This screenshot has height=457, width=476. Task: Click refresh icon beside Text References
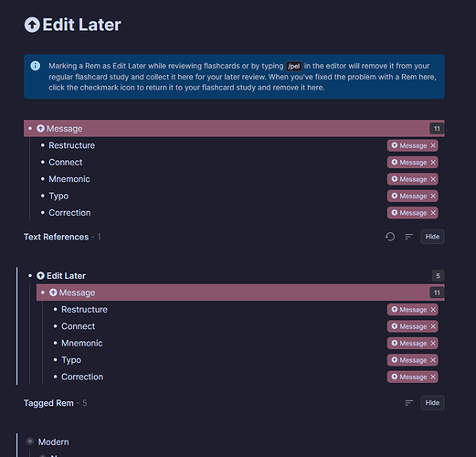click(390, 237)
